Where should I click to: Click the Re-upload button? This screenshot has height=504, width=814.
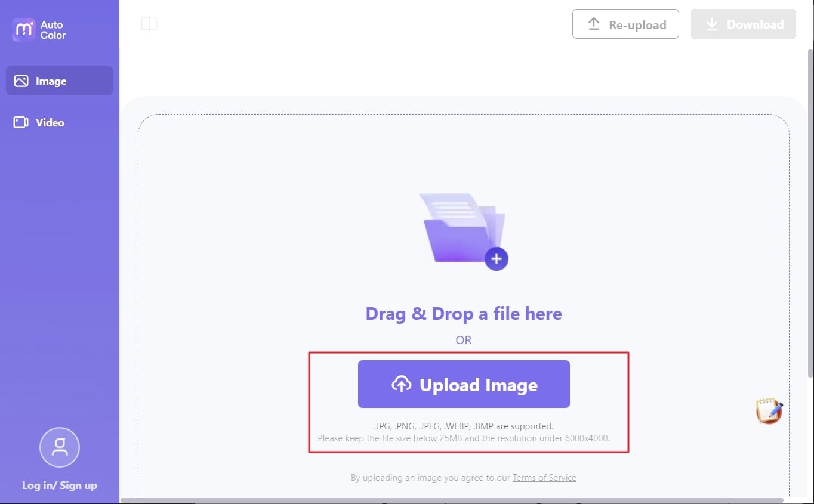pos(625,24)
